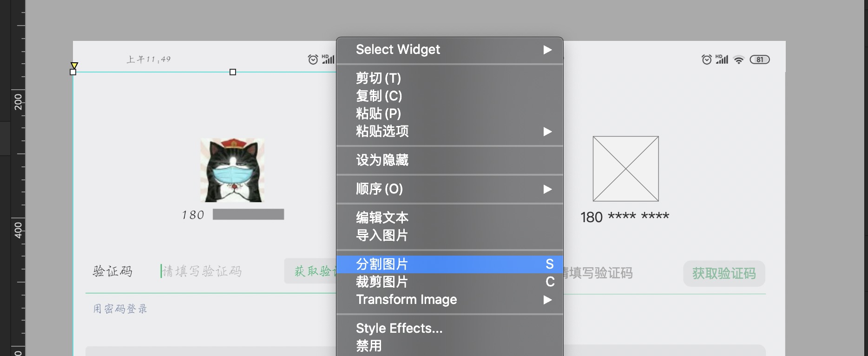
Task: Click the 用密码登录 link
Action: coord(120,309)
